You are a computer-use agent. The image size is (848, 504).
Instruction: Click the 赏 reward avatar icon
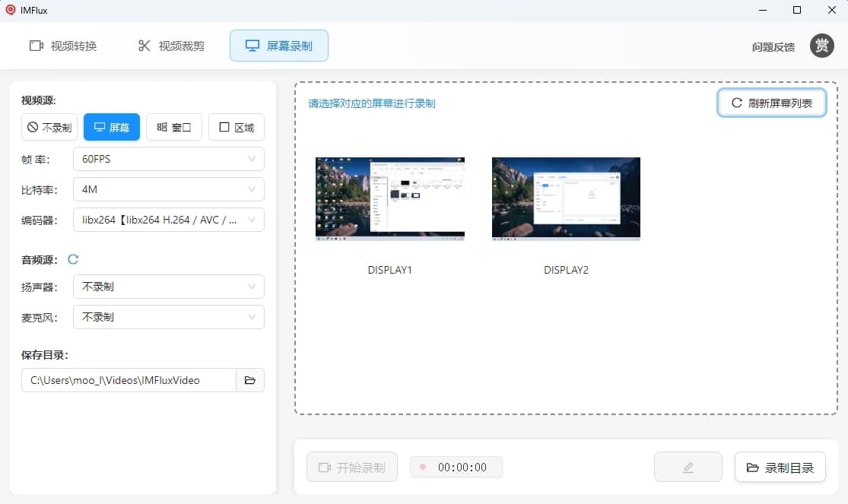[821, 46]
